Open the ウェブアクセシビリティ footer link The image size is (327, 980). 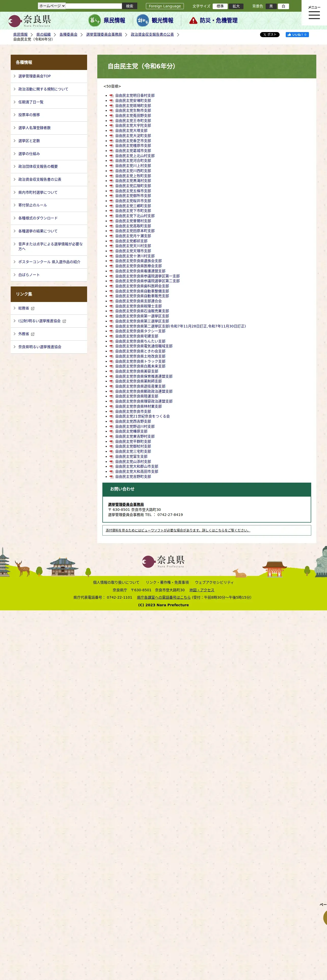coord(214,582)
